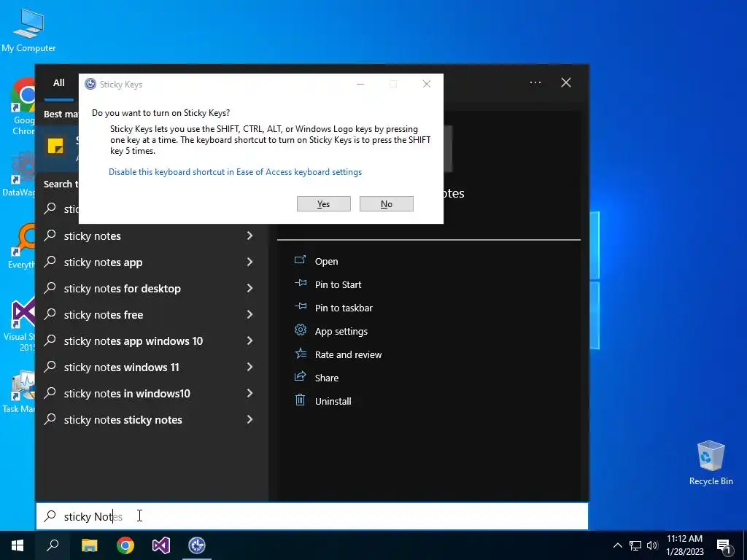Image resolution: width=747 pixels, height=560 pixels.
Task: Click the taskbar Search button
Action: click(53, 545)
